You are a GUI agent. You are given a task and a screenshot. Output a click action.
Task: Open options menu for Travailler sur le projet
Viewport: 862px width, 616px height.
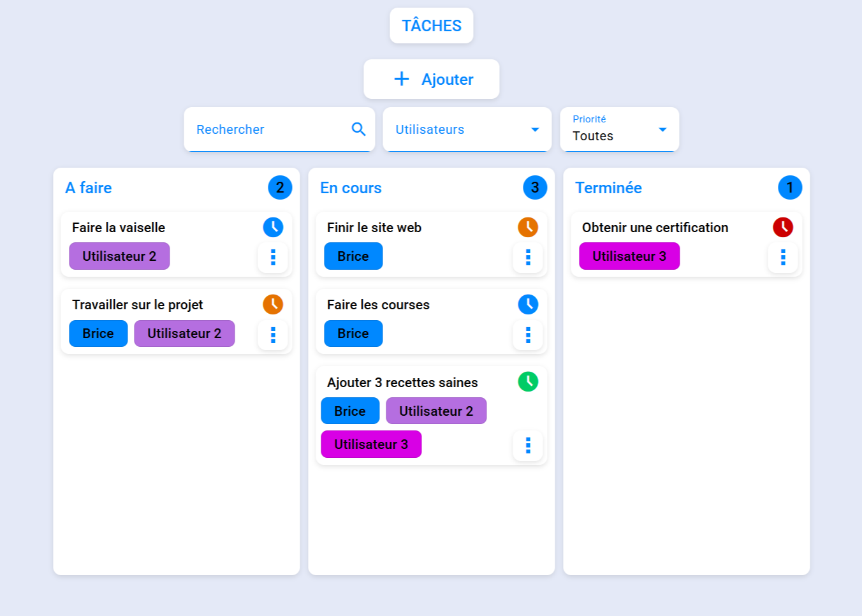coord(273,335)
